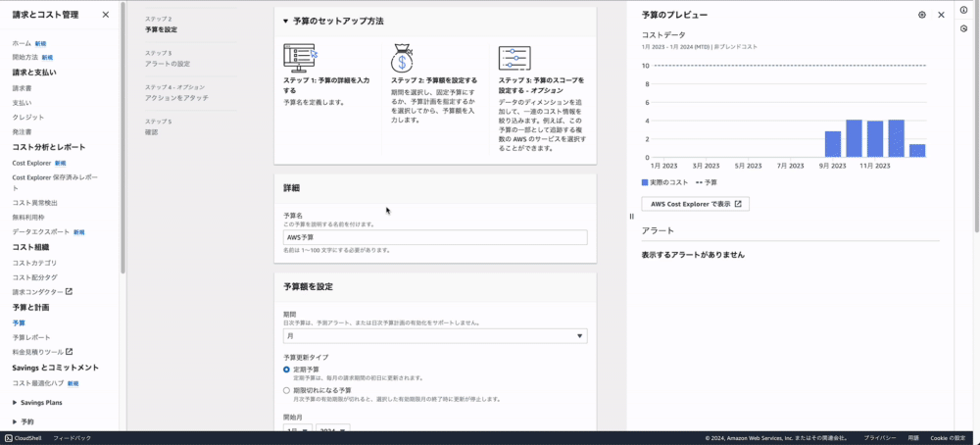Expand Savings Plans in sidebar
980x445 pixels.
coord(15,403)
